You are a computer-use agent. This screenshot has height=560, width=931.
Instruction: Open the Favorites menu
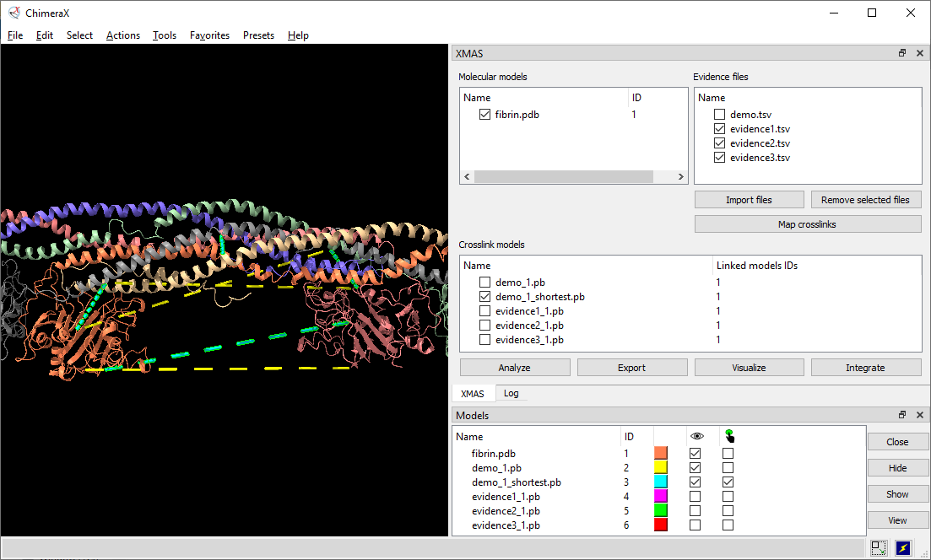point(209,35)
